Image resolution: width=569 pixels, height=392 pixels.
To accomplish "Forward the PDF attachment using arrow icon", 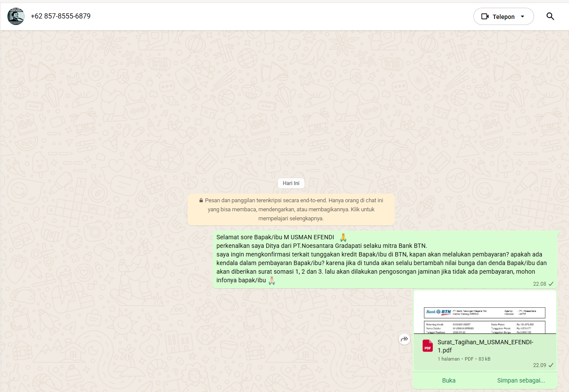I will point(404,339).
